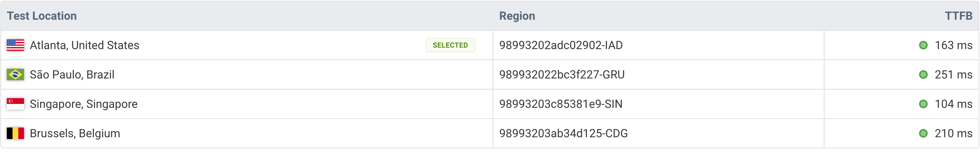Select the São Paulo, Brazil test location

coord(72,75)
